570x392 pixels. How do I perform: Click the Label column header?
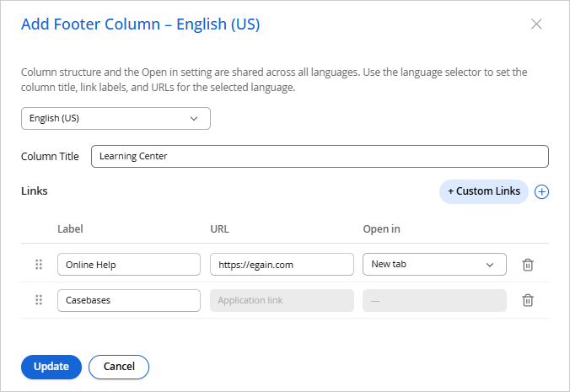[70, 229]
